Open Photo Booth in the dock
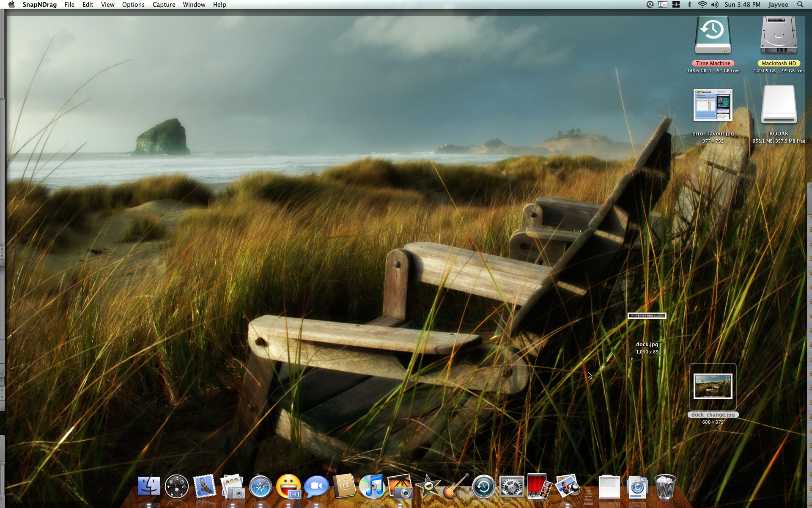 [538, 486]
